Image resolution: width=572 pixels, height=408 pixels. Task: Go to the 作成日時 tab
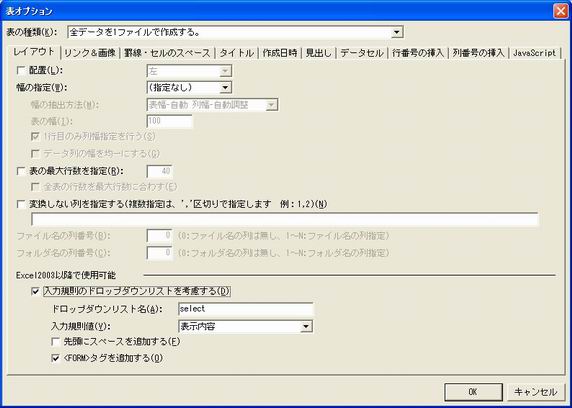point(280,53)
